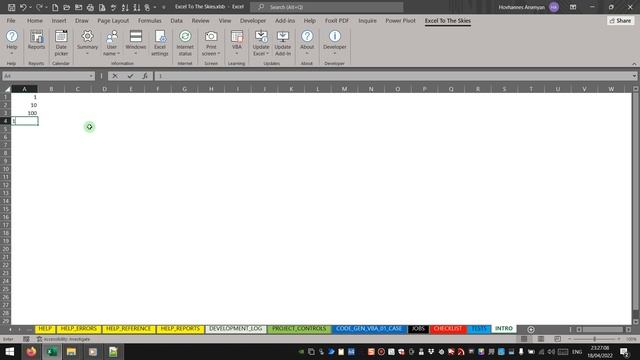
Task: Click the Insert Function fx button
Action: 145,76
